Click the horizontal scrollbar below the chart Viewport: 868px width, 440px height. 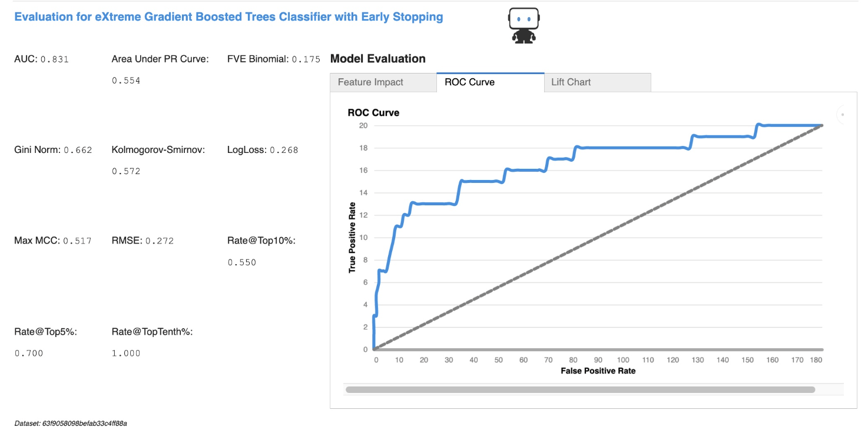click(x=580, y=389)
